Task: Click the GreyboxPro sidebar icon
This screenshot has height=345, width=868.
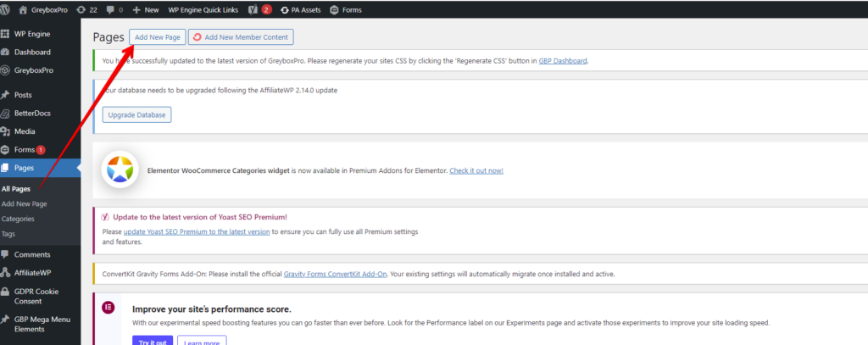Action: 5,70
